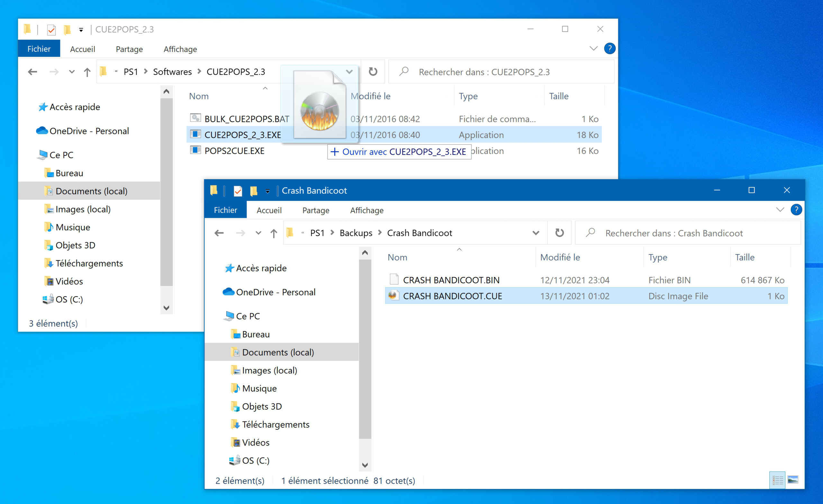Select CRASH BANDICOOT.CUE file
The image size is (823, 504).
tap(586, 296)
